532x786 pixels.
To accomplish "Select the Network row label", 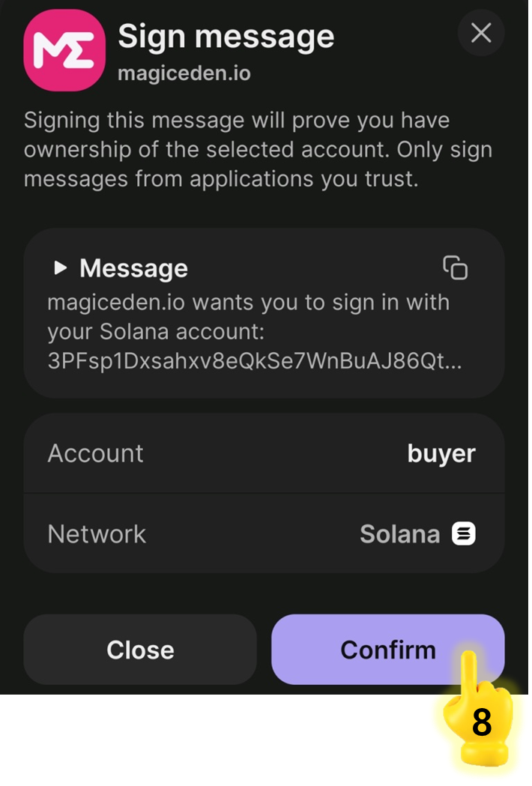I will (97, 534).
